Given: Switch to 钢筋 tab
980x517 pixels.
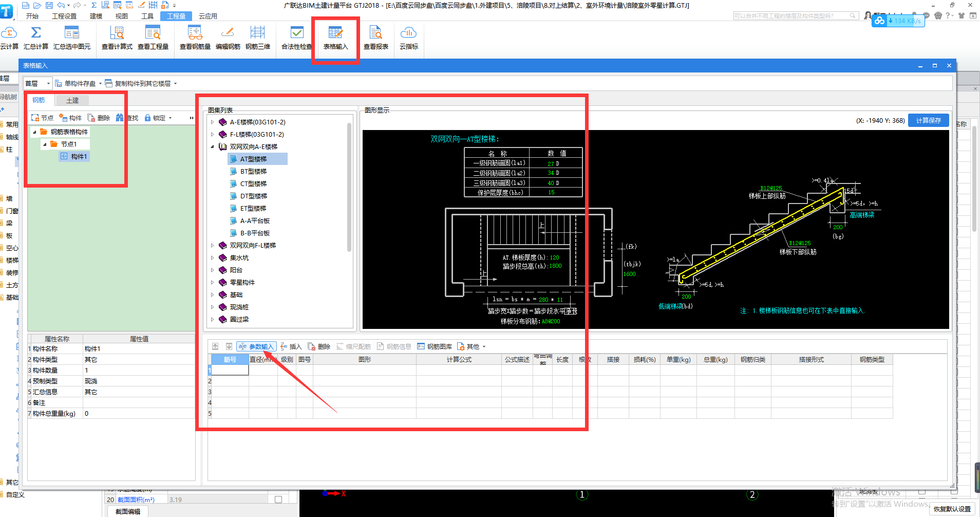Looking at the screenshot, I should pos(39,100).
